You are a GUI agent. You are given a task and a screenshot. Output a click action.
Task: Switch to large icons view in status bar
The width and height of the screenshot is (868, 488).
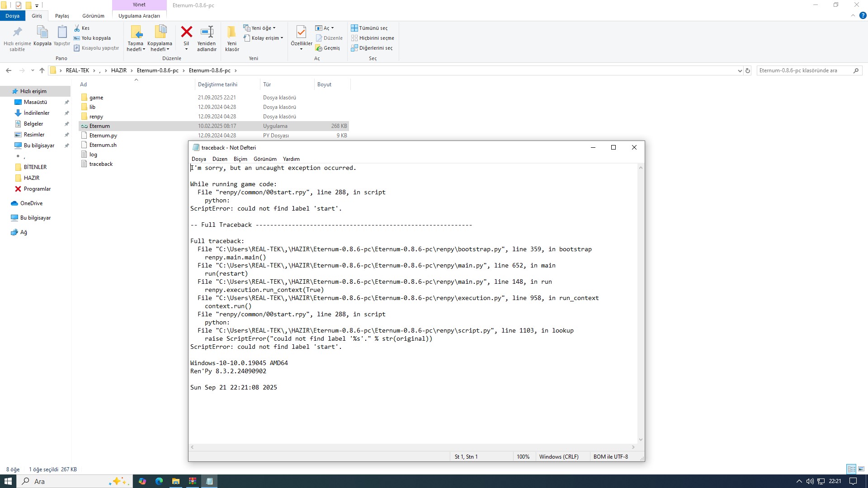pyautogui.click(x=861, y=469)
